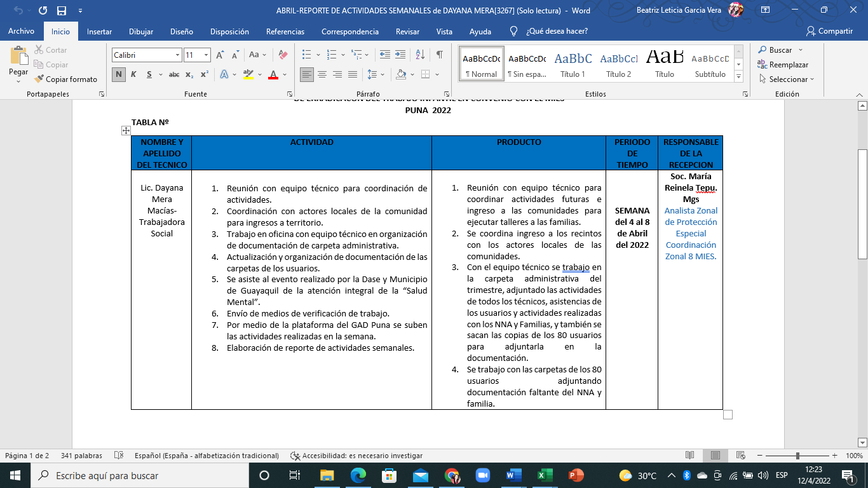Apply strikethrough with the abc icon
The height and width of the screenshot is (488, 868).
click(x=173, y=74)
